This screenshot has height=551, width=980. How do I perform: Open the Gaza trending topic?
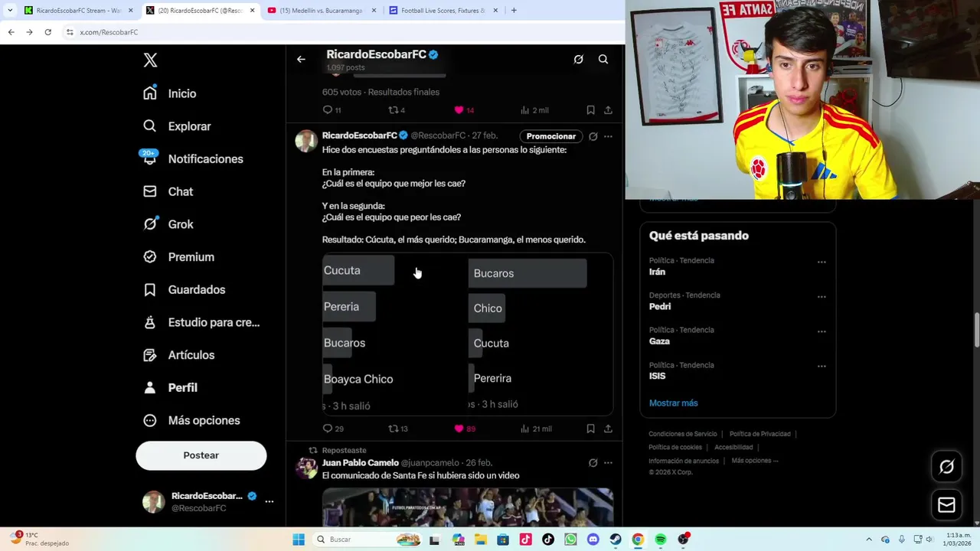click(x=659, y=341)
